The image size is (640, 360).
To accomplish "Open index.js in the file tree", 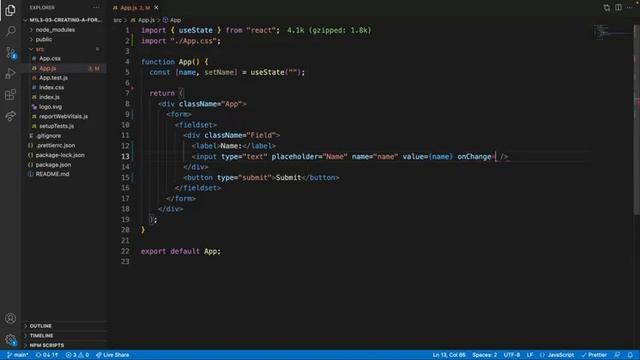I will pos(64,97).
